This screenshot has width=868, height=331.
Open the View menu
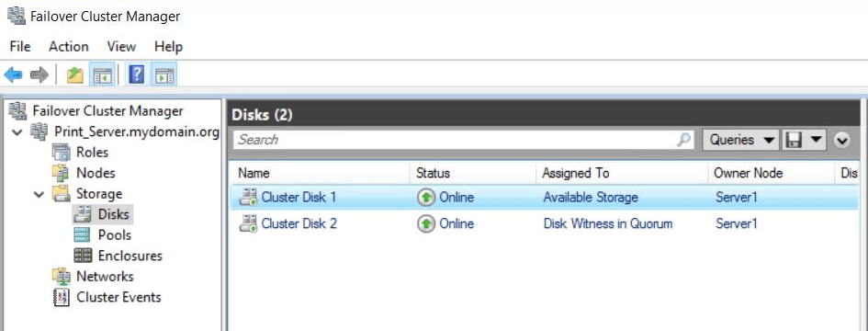[x=122, y=47]
